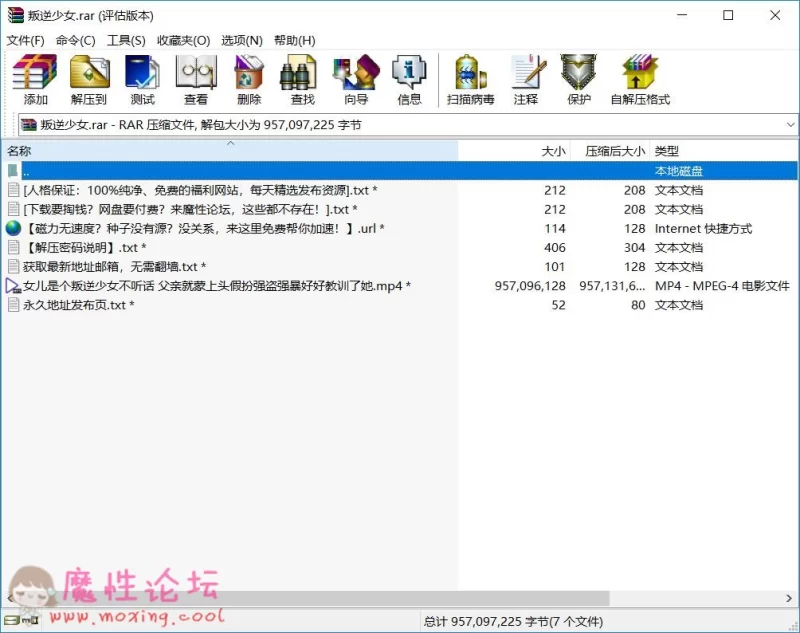Image resolution: width=800 pixels, height=633 pixels.
Task: Click the video file icon of the .mp4 entry
Action: [13, 286]
